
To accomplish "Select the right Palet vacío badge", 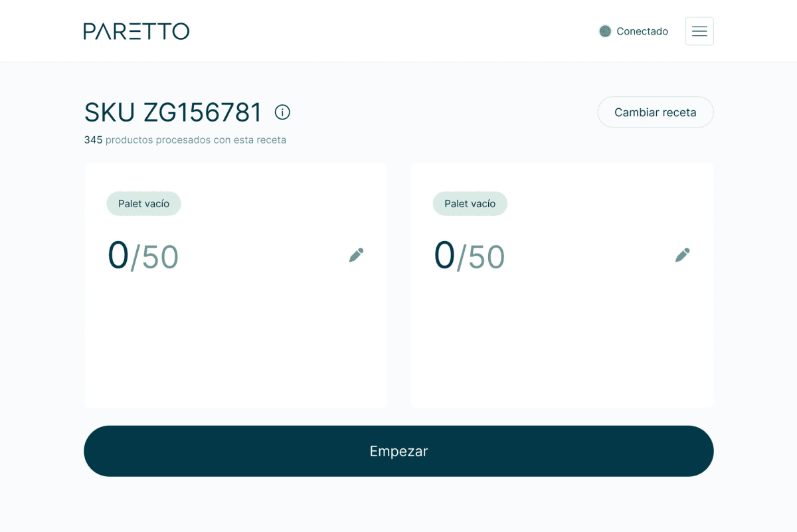I will [470, 204].
